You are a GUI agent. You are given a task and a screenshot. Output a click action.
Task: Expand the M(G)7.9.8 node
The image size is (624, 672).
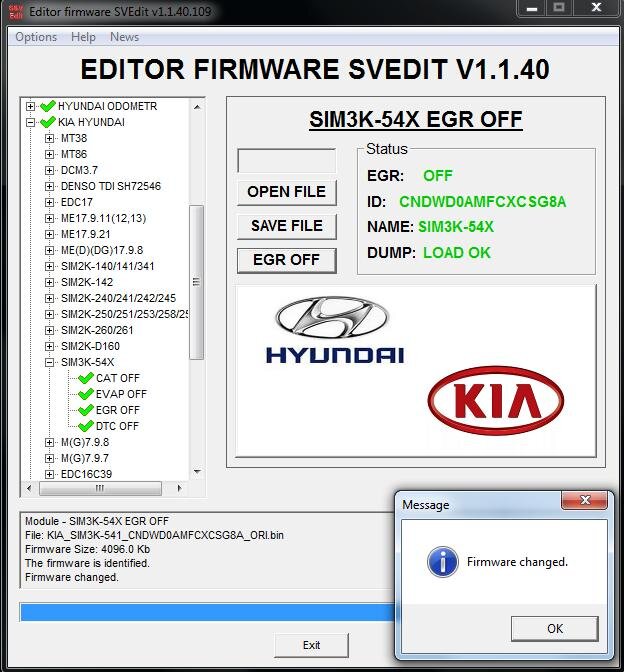click(x=49, y=442)
